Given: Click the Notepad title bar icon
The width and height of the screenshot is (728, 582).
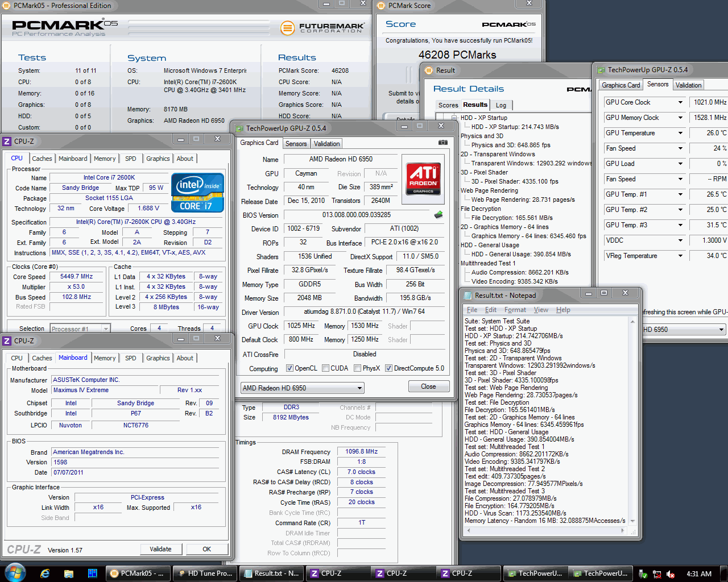Looking at the screenshot, I should coord(468,296).
